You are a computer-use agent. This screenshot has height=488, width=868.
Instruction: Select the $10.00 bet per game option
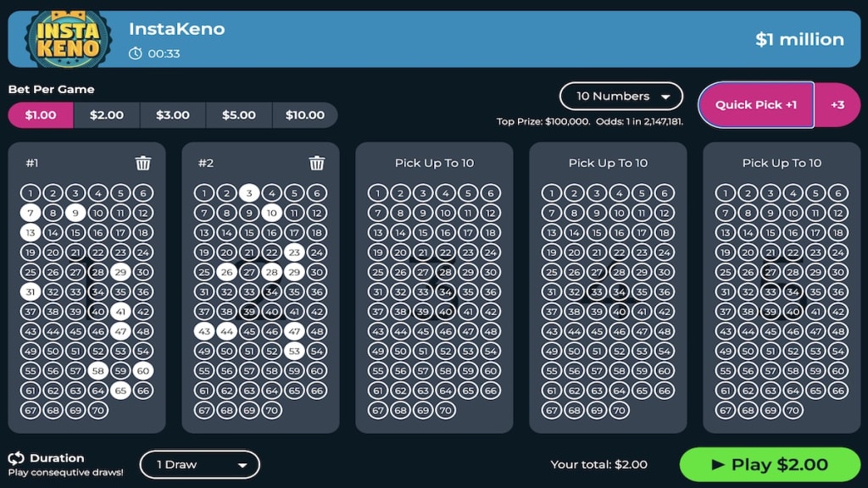[305, 114]
